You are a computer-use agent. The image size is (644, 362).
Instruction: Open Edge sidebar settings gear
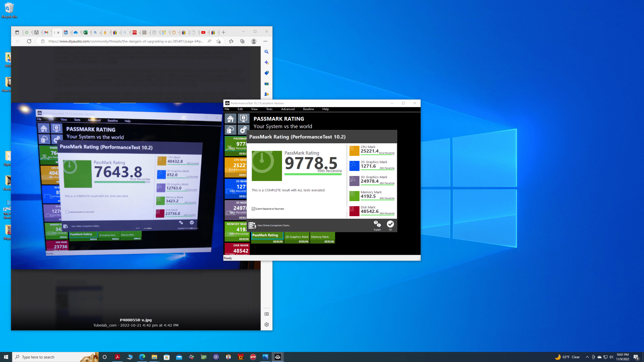click(266, 325)
